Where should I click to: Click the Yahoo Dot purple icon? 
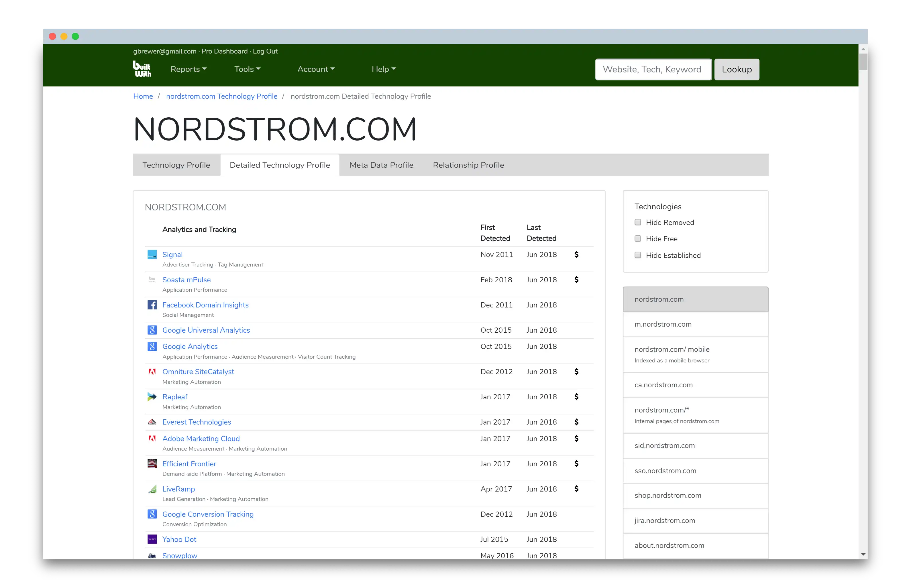click(x=152, y=539)
